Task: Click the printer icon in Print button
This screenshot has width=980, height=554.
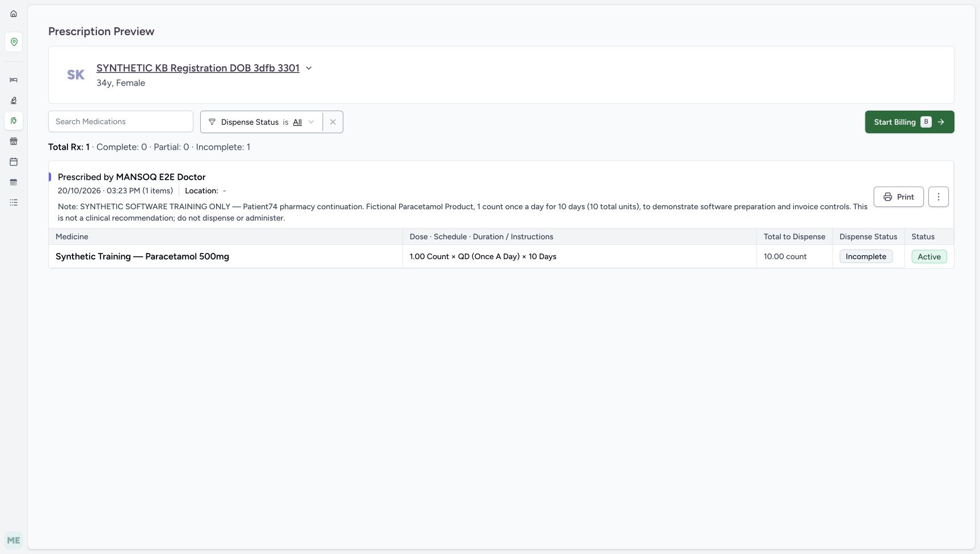Action: (x=888, y=197)
